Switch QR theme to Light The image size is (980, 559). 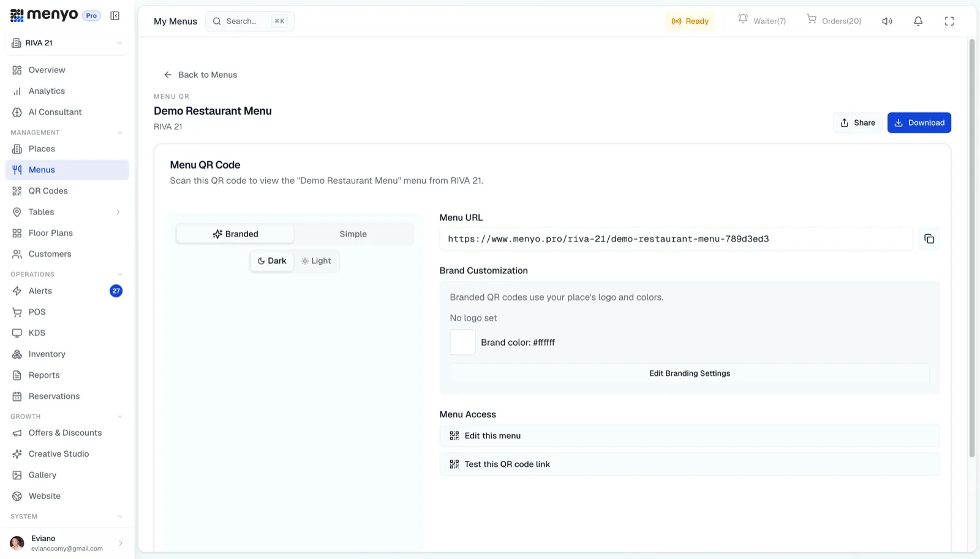(316, 261)
